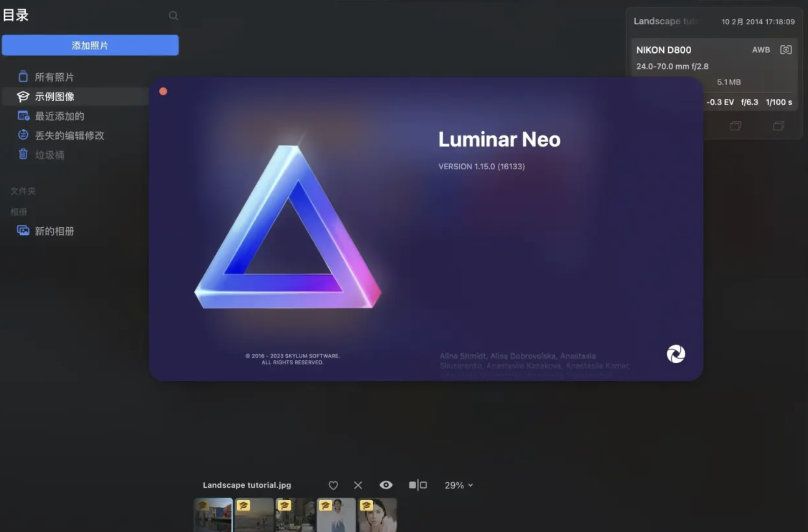This screenshot has height=532, width=808.
Task: Click the search magnifier icon
Action: (x=173, y=15)
